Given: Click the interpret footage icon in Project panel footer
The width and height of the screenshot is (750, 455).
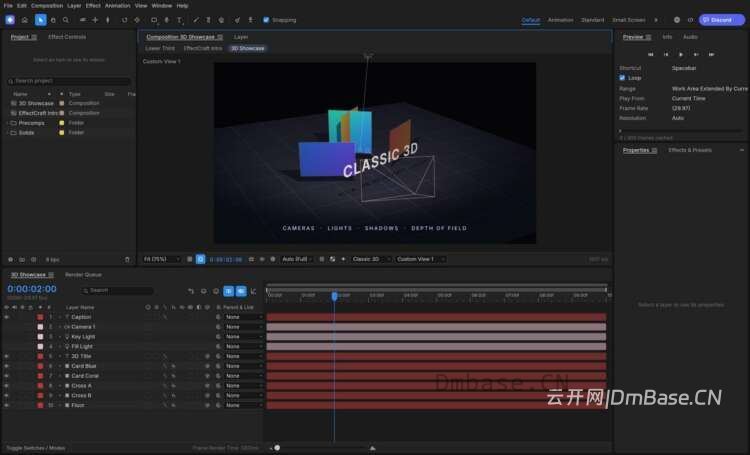Looking at the screenshot, I should coord(11,259).
